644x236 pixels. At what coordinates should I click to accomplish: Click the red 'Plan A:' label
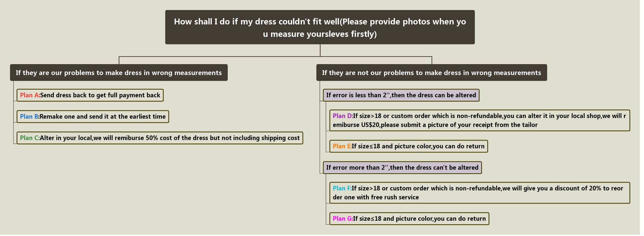pos(30,95)
